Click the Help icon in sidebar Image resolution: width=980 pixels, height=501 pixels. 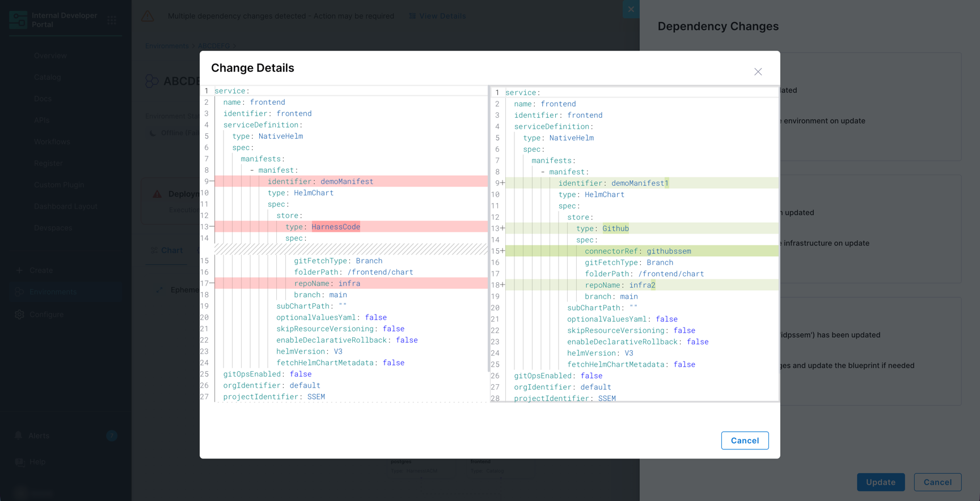coord(20,462)
